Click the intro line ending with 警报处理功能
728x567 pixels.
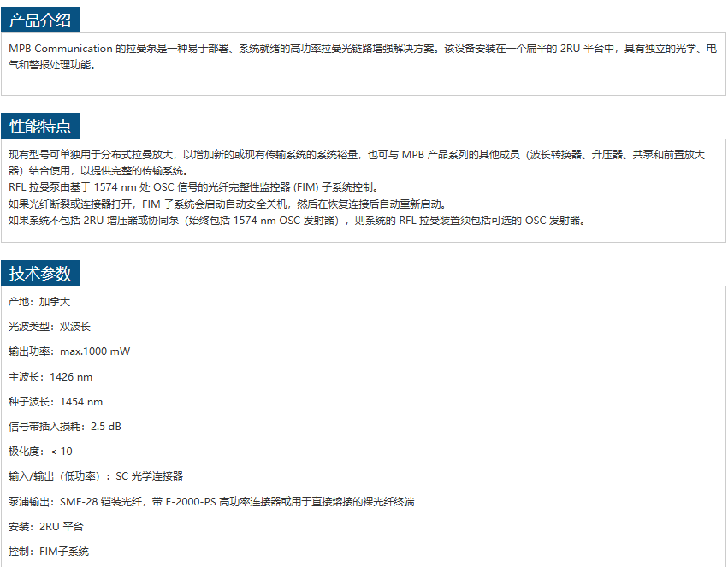click(x=50, y=65)
